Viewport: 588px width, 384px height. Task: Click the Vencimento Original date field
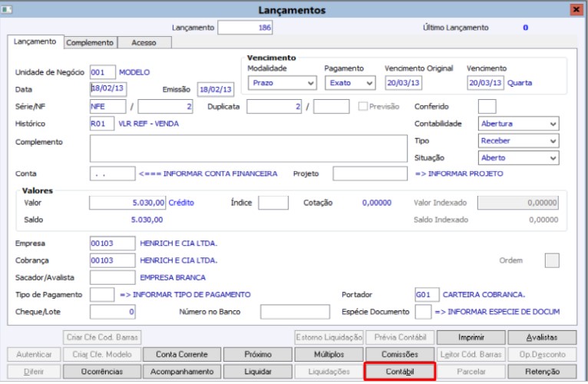404,83
